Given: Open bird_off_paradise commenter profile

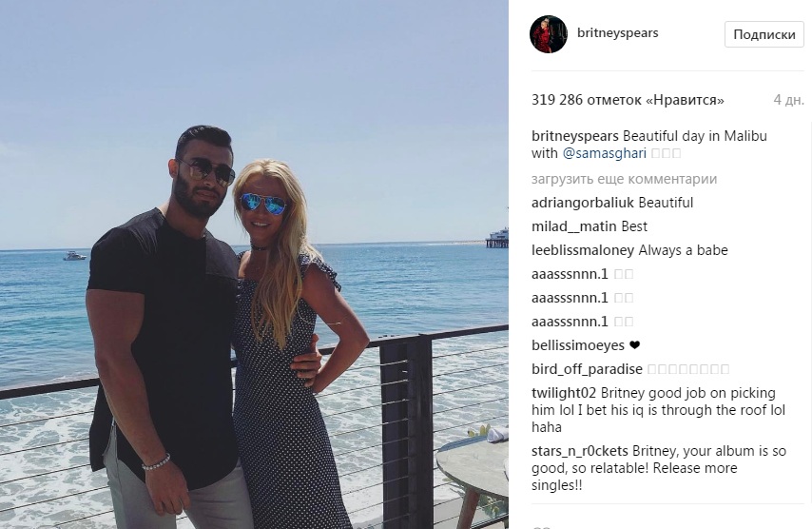Looking at the screenshot, I should (587, 369).
